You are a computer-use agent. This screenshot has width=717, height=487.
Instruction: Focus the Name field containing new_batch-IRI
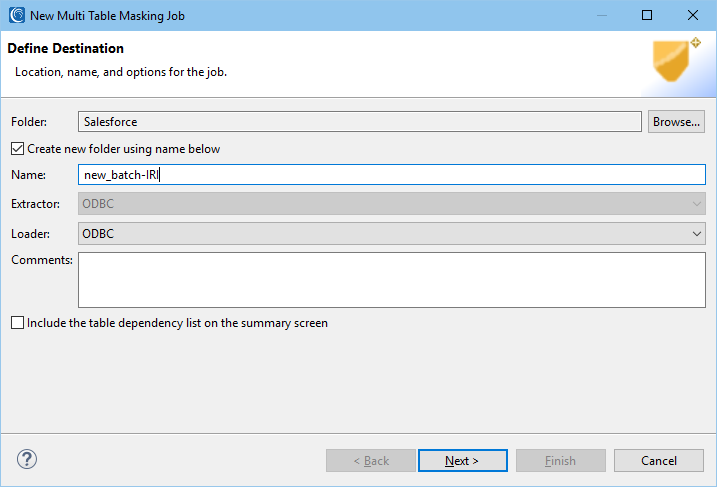pyautogui.click(x=392, y=175)
